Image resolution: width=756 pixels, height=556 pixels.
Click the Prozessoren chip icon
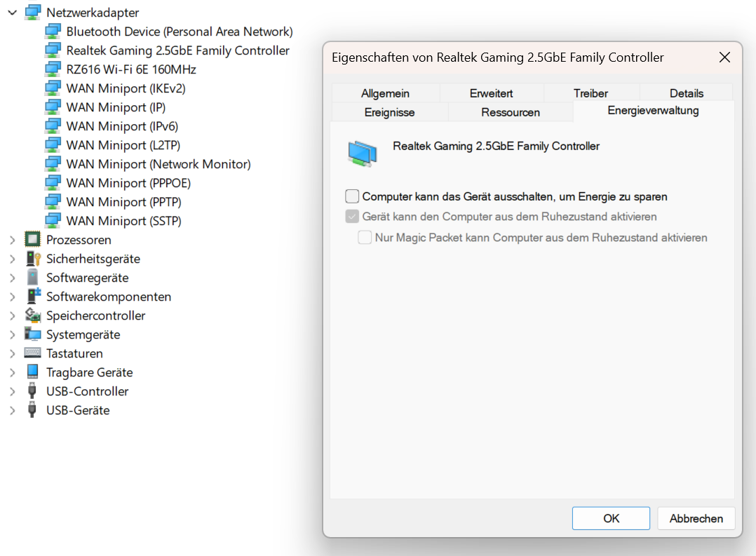tap(33, 240)
